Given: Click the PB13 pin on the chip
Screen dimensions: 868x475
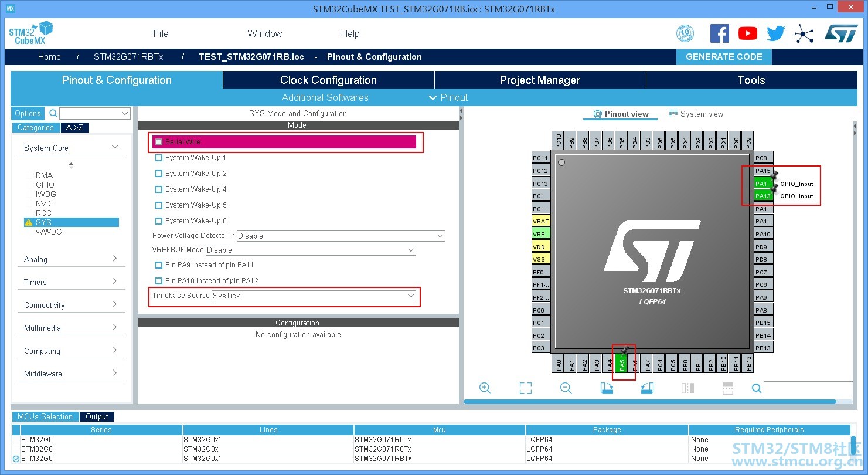Looking at the screenshot, I should (763, 348).
